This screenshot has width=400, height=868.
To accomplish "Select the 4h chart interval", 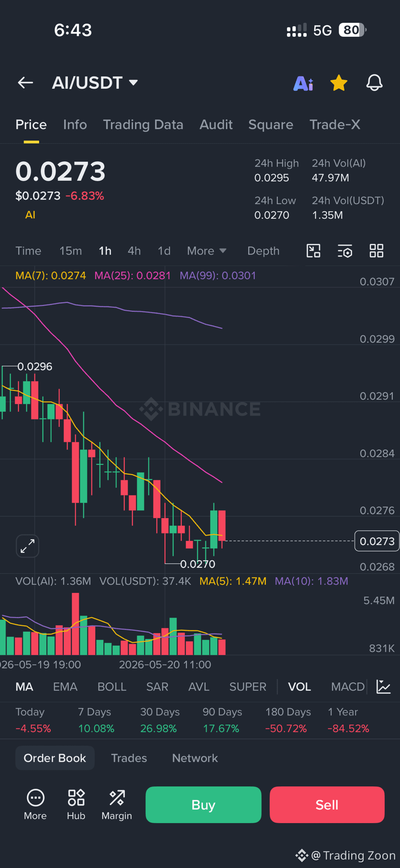I will tap(134, 251).
